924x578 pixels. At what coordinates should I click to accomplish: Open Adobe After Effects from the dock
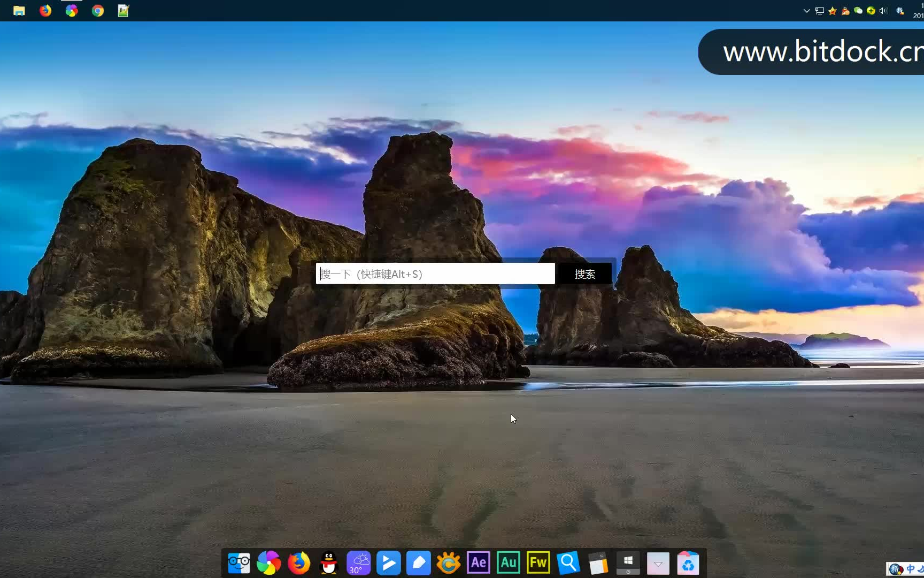pyautogui.click(x=478, y=563)
